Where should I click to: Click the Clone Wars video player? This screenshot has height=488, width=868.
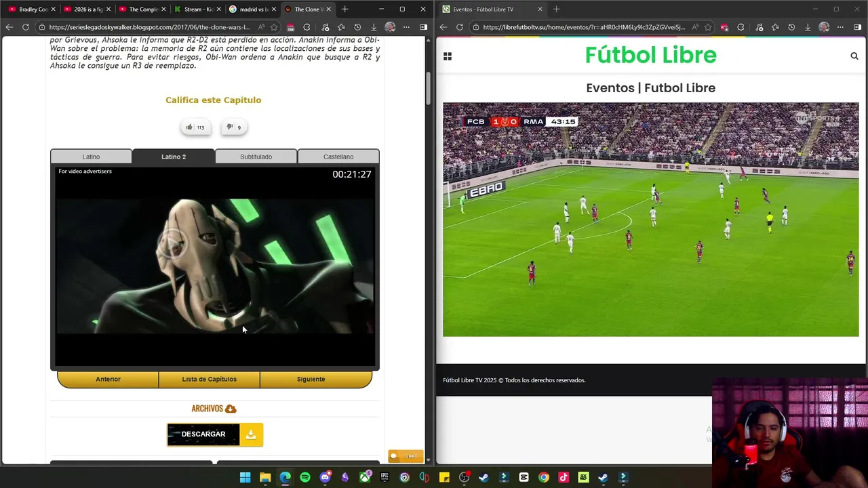(x=215, y=266)
